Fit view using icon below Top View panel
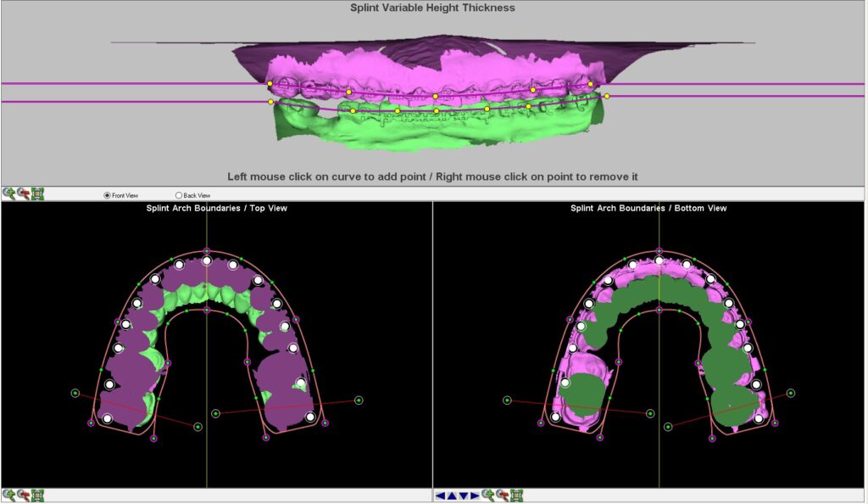 click(x=37, y=496)
